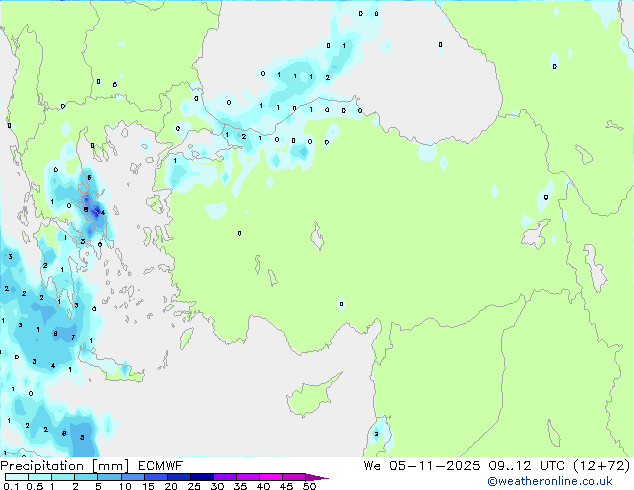Image resolution: width=634 pixels, height=490 pixels.
Task: Click Lake Van in eastern Turkey
Action: (536, 234)
